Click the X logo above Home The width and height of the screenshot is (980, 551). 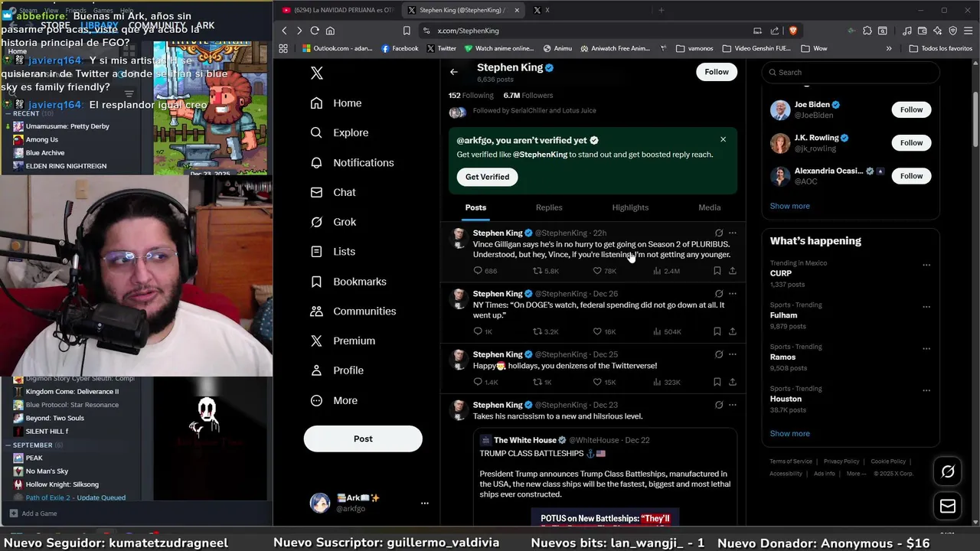[x=317, y=73]
